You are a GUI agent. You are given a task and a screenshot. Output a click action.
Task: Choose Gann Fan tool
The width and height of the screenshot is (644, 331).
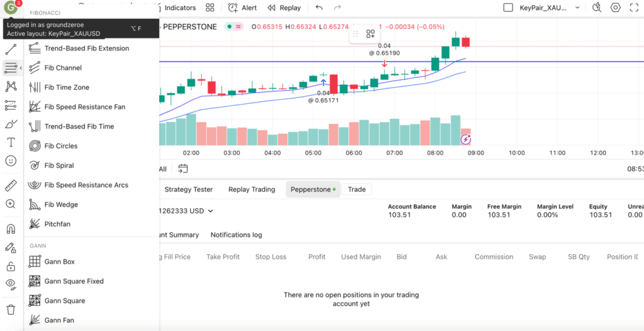91,320
